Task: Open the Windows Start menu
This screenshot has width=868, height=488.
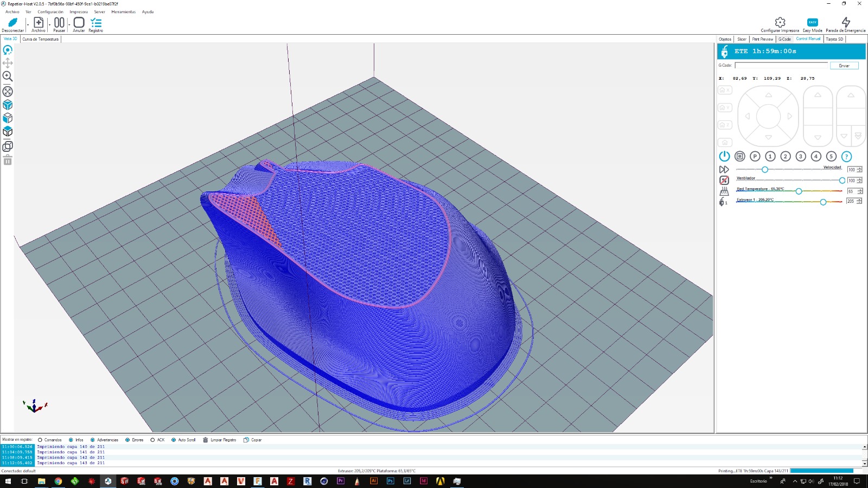Action: tap(8, 481)
